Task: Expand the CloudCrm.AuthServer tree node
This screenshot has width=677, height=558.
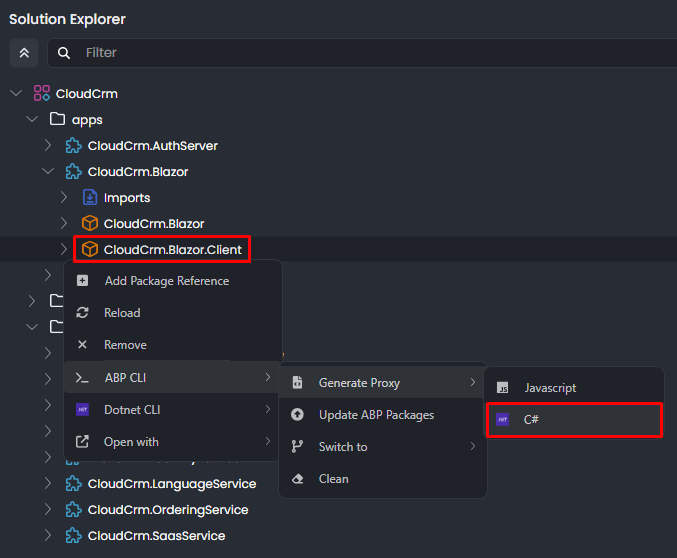Action: (x=47, y=146)
